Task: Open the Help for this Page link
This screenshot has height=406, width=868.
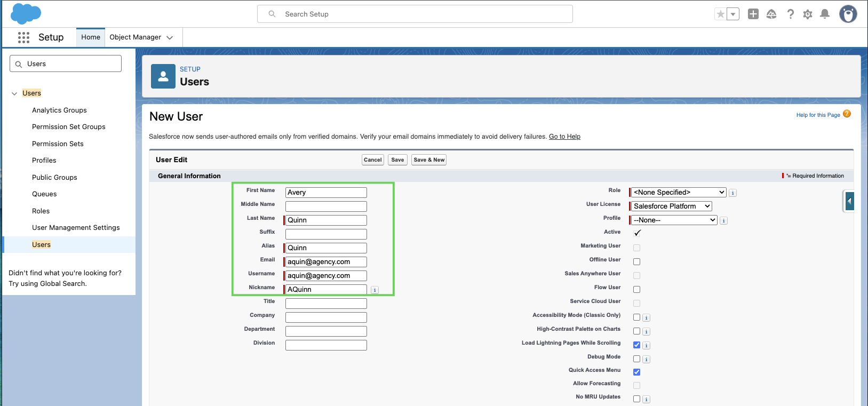Action: point(818,115)
